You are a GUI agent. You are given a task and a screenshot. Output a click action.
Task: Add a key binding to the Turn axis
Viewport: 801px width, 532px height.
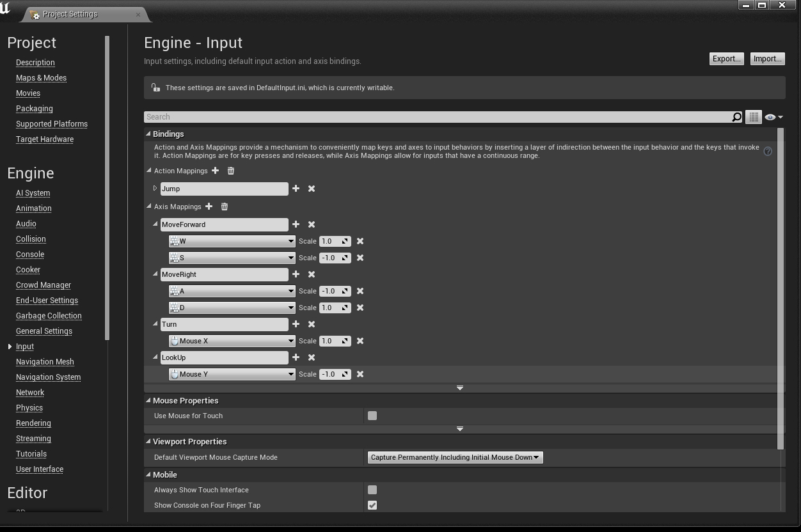296,324
